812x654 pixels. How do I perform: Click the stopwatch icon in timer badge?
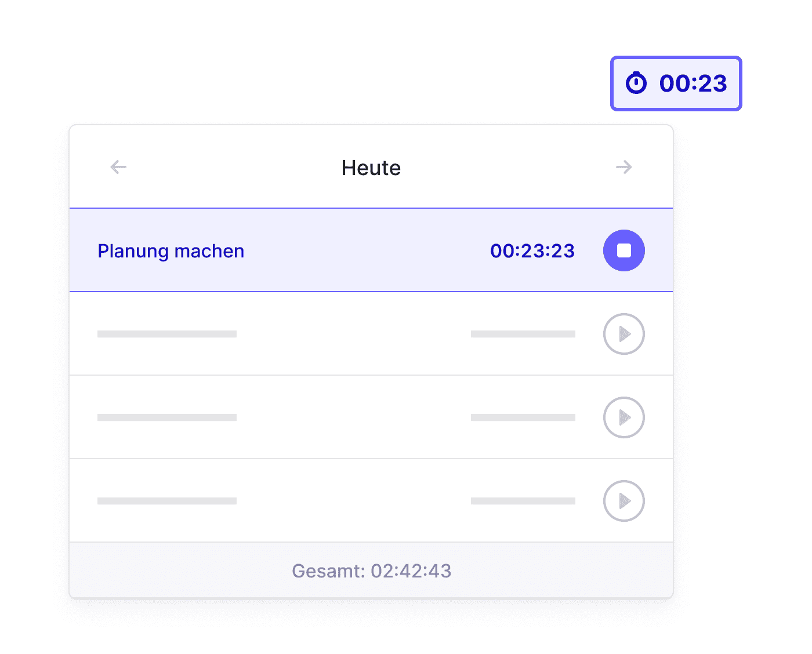pyautogui.click(x=636, y=83)
